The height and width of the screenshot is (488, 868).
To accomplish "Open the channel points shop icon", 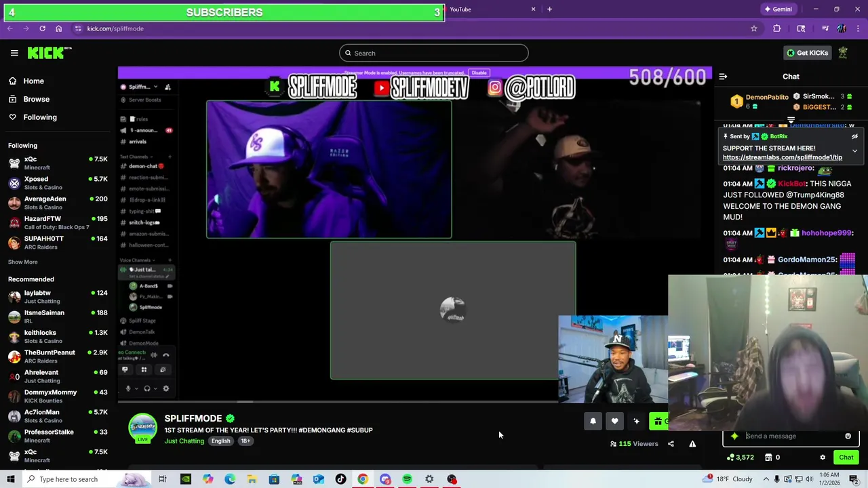I will [768, 457].
